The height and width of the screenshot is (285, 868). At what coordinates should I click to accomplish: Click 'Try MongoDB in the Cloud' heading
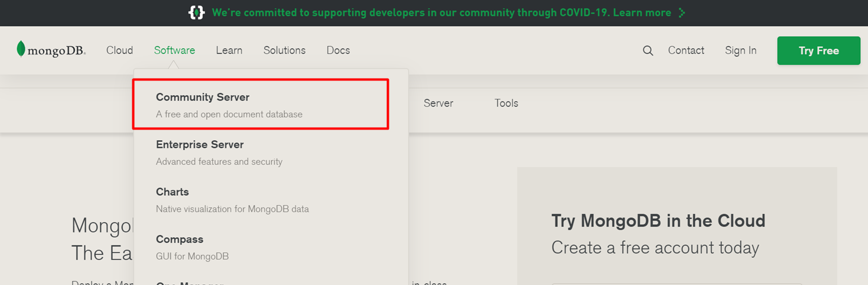658,221
